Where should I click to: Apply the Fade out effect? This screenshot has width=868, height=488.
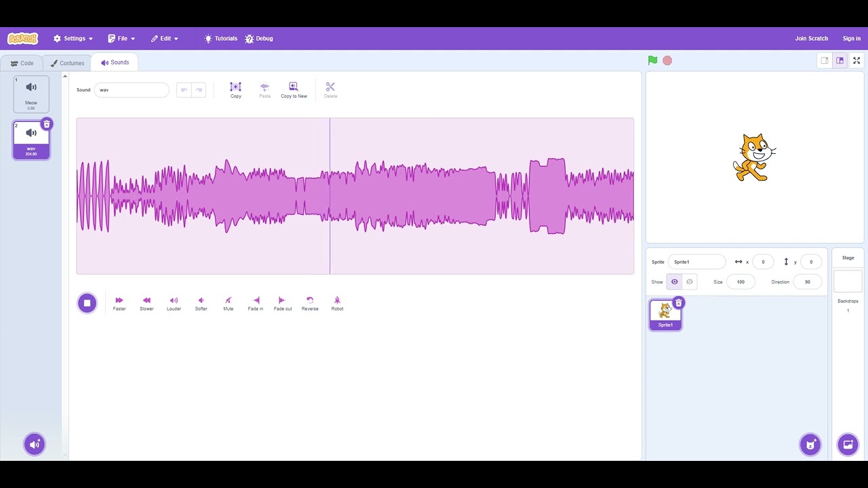click(x=283, y=303)
